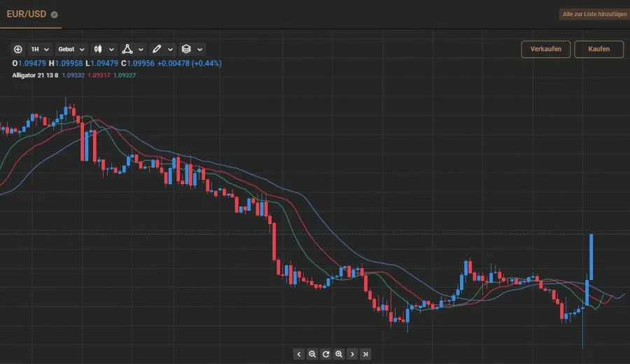Select the EUR/USD tab
630x364 pixels.
[27, 14]
